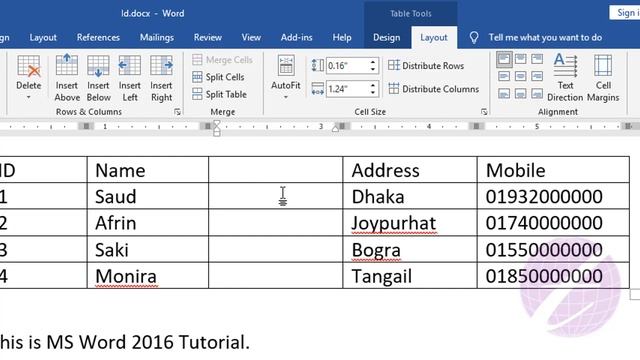
Task: Click the cell containing Tangail
Action: (410, 276)
